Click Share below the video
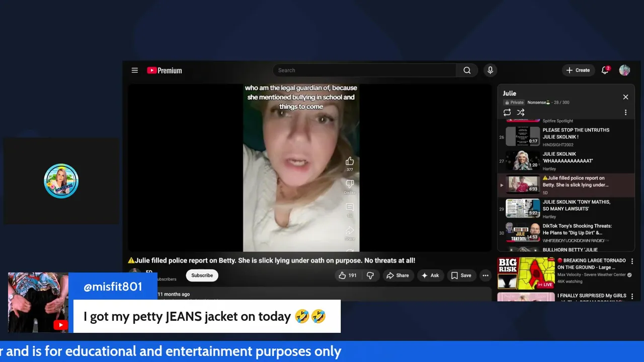The height and width of the screenshot is (362, 644). coord(397,276)
